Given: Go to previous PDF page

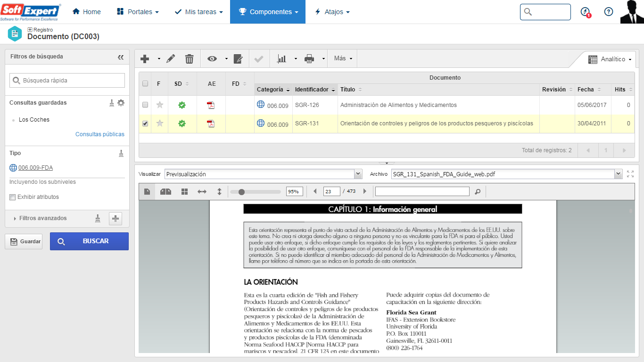Looking at the screenshot, I should click(315, 191).
